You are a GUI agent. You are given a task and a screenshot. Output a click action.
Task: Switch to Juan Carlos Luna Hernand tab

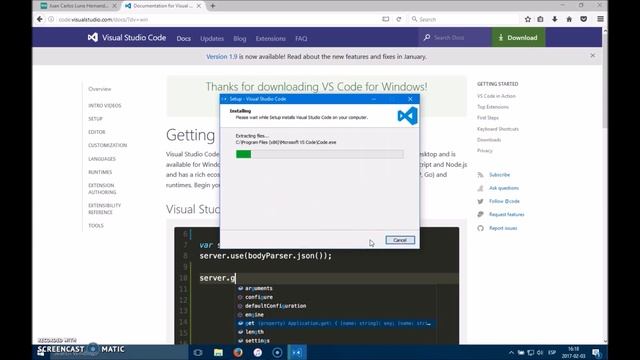tap(79, 6)
